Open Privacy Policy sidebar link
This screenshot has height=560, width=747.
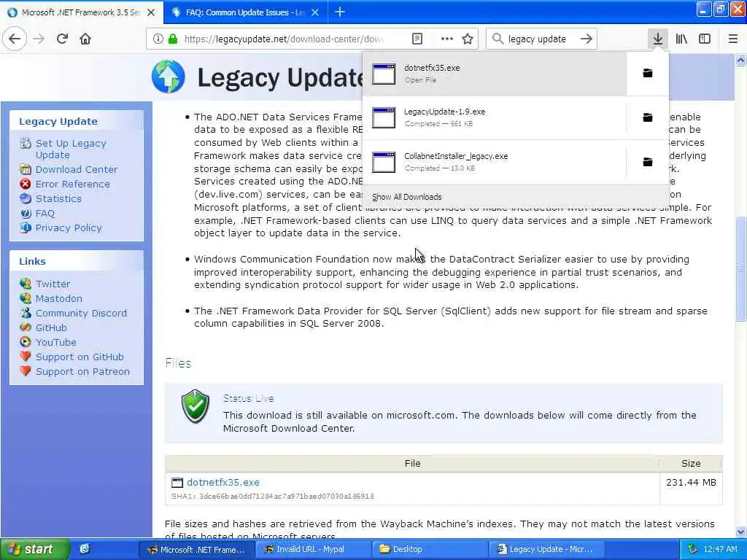point(68,227)
